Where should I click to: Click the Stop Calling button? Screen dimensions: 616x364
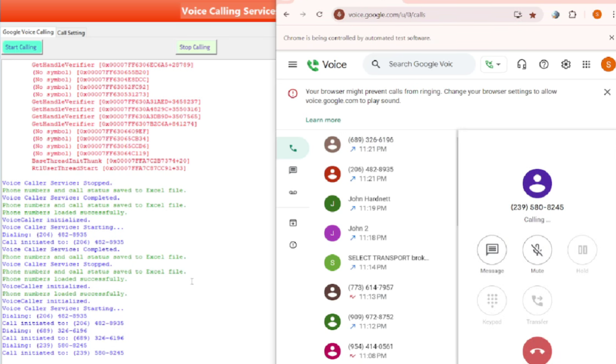click(196, 47)
